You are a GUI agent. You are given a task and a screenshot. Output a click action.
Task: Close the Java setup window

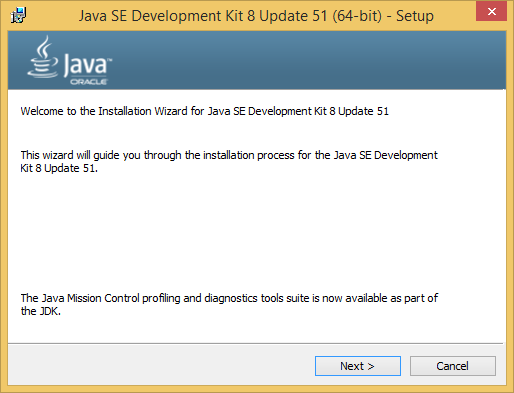click(491, 12)
